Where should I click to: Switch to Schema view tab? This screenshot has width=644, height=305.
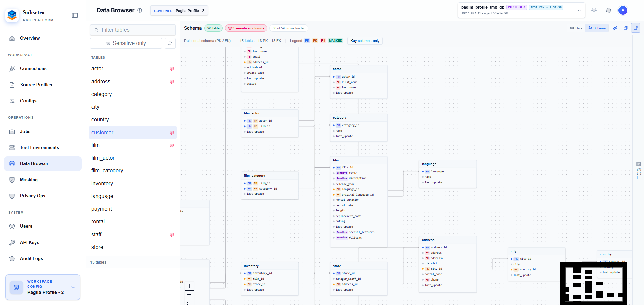[597, 28]
